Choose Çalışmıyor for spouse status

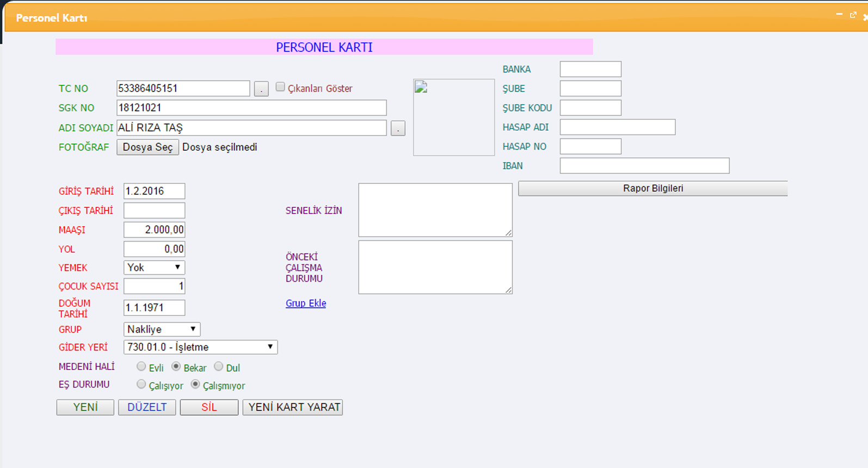coord(195,385)
